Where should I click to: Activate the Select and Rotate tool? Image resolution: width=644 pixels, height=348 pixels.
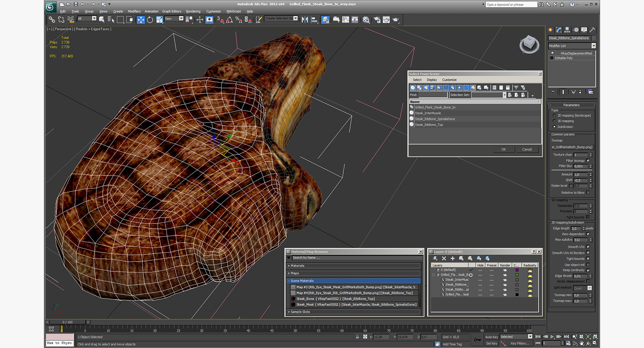click(150, 20)
